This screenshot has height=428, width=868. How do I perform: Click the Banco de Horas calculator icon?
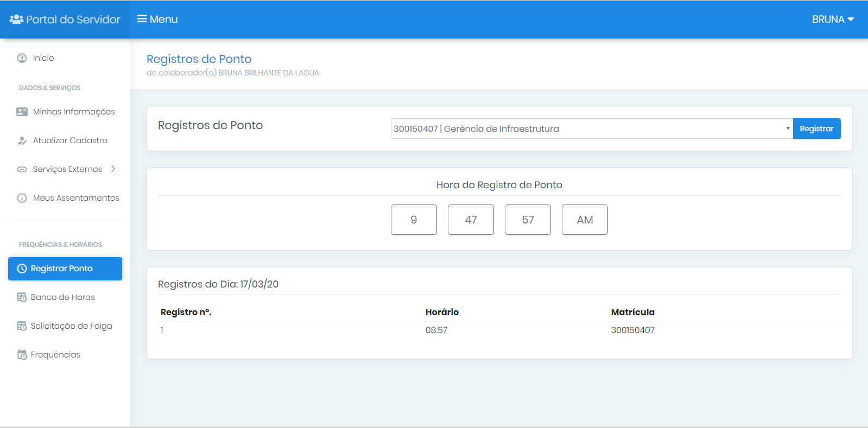point(22,297)
